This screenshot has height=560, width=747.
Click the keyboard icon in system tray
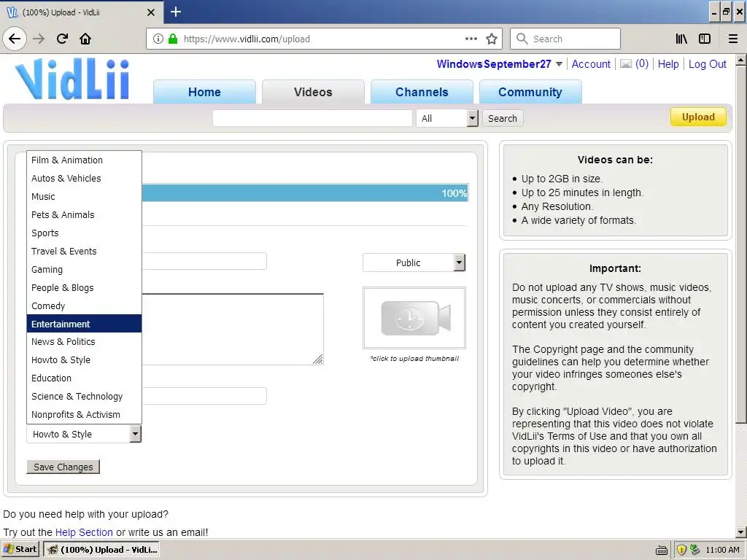click(x=661, y=550)
